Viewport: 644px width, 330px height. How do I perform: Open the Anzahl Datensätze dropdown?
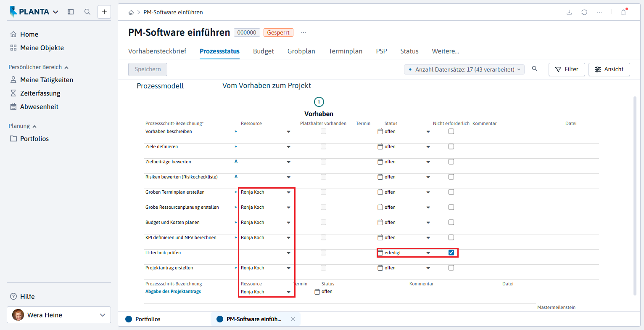pos(464,69)
